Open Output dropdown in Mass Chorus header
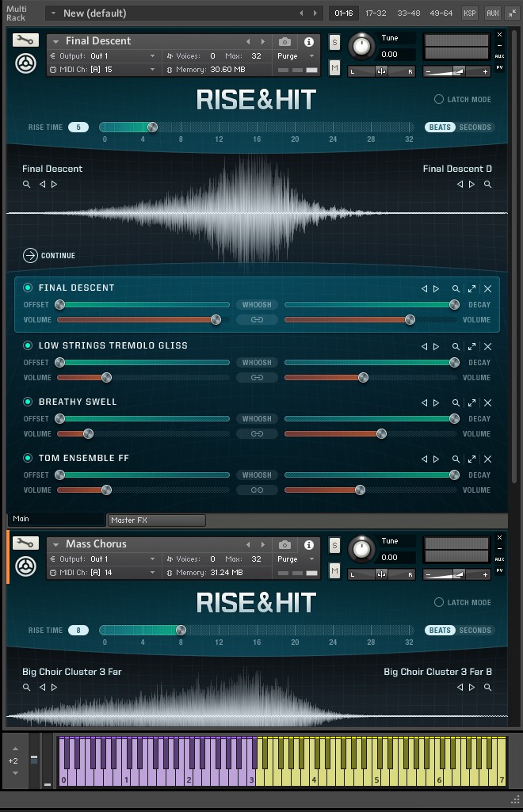This screenshot has height=812, width=523. (x=152, y=558)
